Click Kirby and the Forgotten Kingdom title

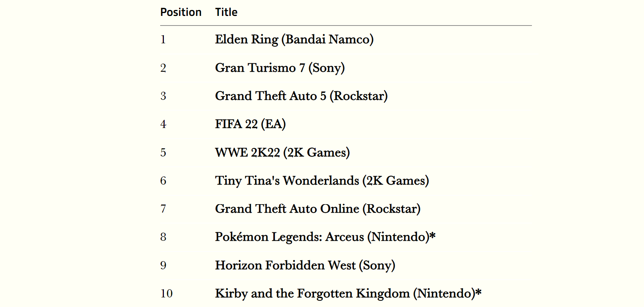[x=313, y=293]
